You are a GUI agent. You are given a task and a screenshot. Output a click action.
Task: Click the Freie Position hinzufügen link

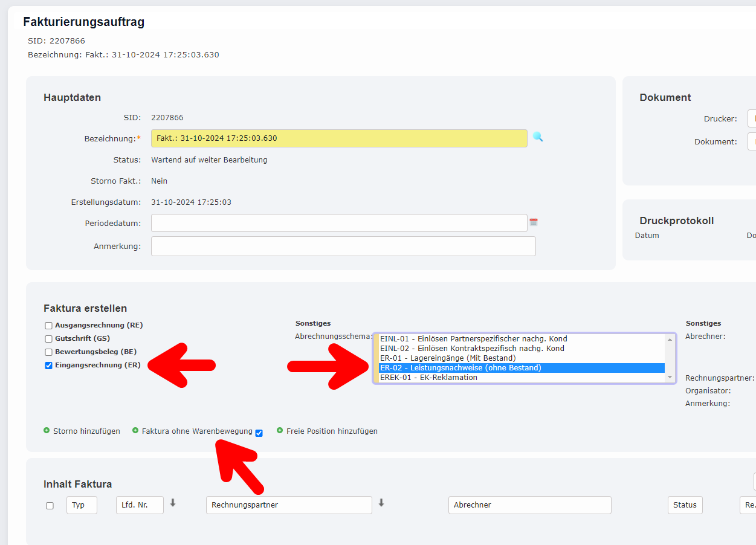[331, 431]
